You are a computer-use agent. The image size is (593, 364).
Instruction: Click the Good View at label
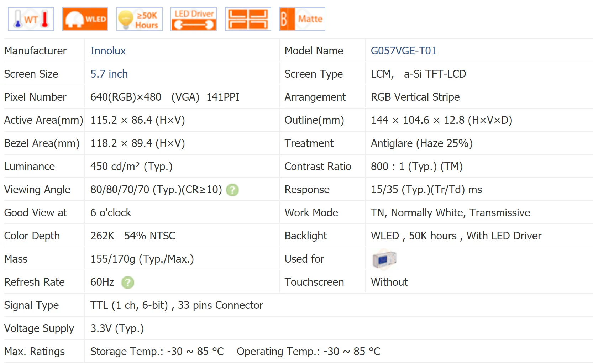[x=36, y=213]
